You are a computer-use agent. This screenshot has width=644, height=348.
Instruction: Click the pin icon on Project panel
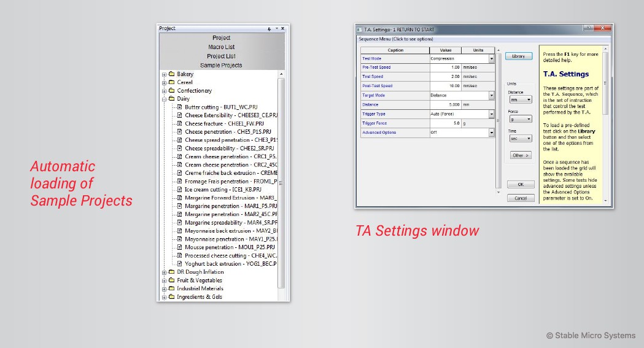(x=269, y=29)
